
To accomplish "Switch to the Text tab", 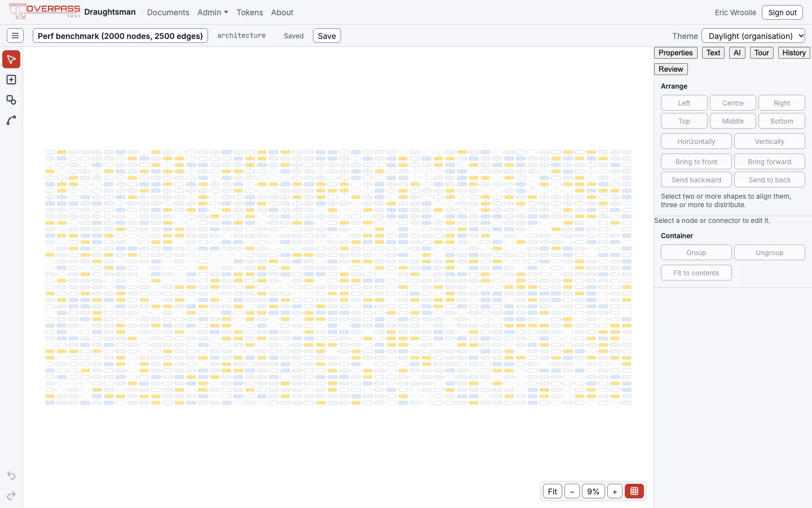I will point(713,52).
